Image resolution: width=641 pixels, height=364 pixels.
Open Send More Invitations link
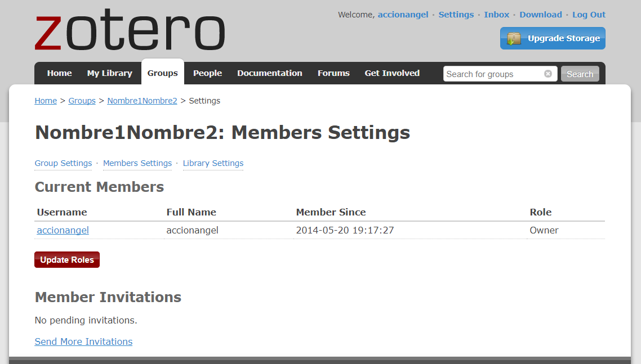(x=83, y=341)
